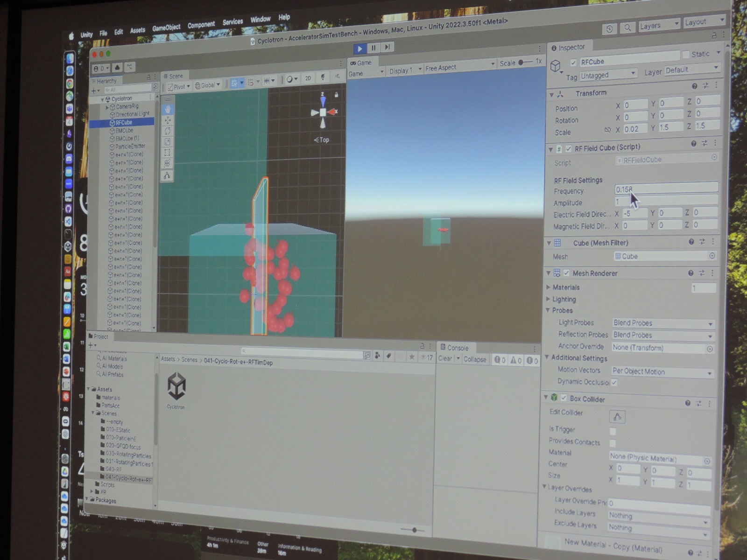
Task: Select the Hand (View) tool
Action: tap(168, 109)
